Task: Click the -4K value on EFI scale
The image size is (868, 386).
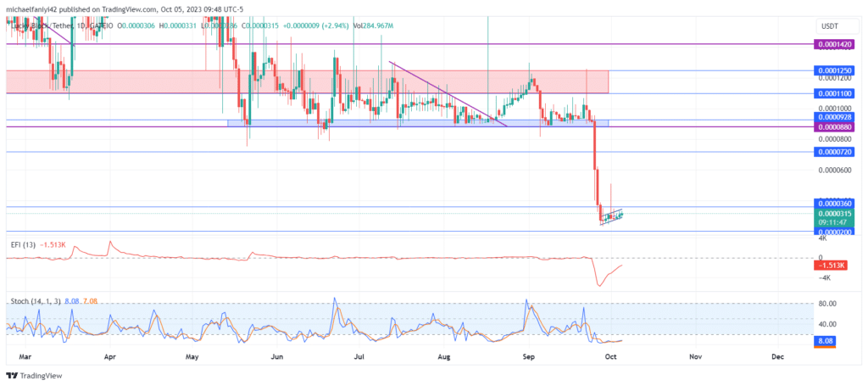Action: [x=824, y=278]
